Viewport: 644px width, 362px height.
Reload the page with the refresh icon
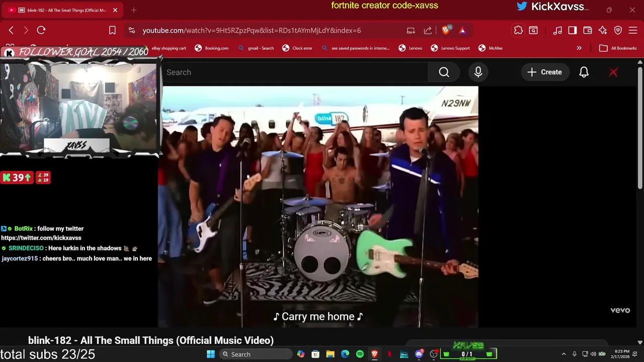coord(41,30)
